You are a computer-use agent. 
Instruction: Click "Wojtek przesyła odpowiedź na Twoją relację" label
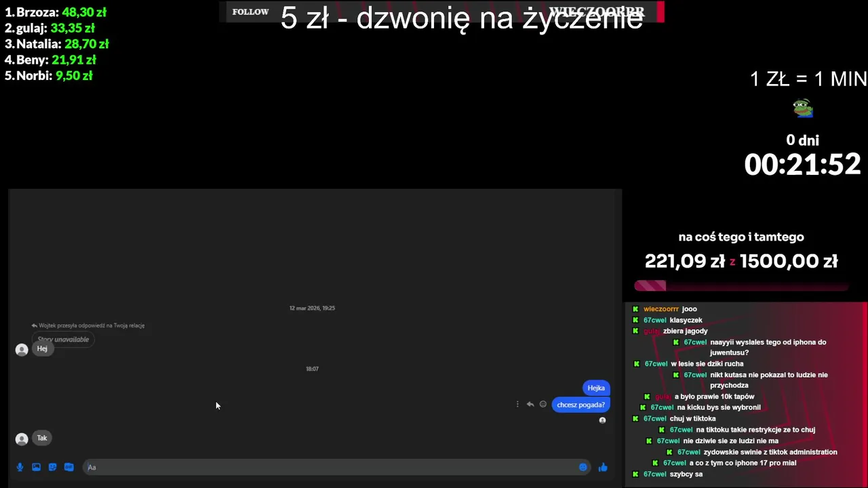pyautogui.click(x=88, y=325)
